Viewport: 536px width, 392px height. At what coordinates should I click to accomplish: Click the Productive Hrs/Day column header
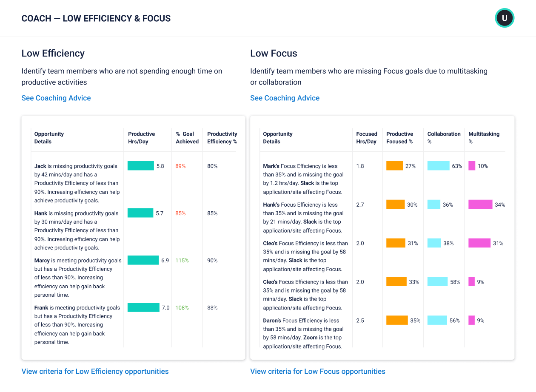[142, 138]
